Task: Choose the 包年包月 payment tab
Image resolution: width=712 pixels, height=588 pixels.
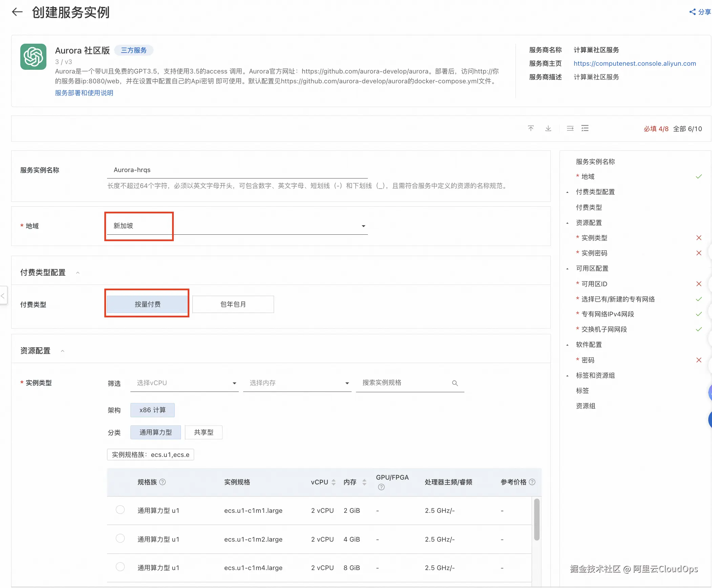Action: click(x=233, y=304)
